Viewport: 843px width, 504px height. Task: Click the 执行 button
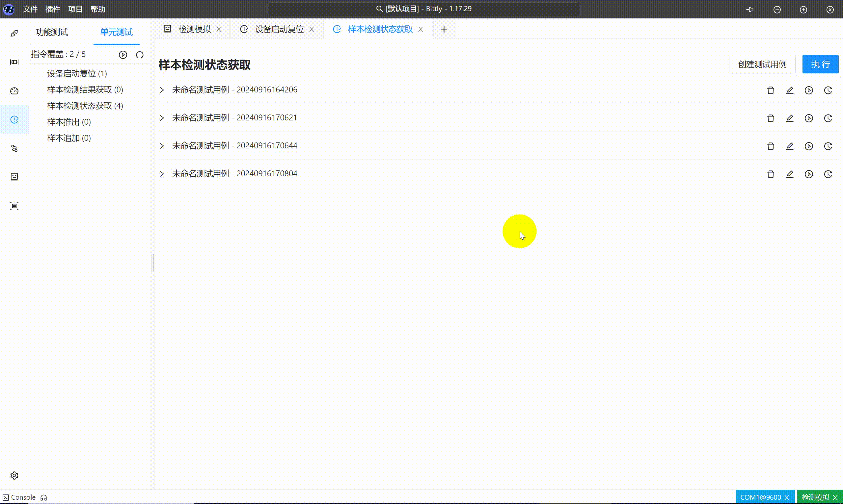pos(820,64)
